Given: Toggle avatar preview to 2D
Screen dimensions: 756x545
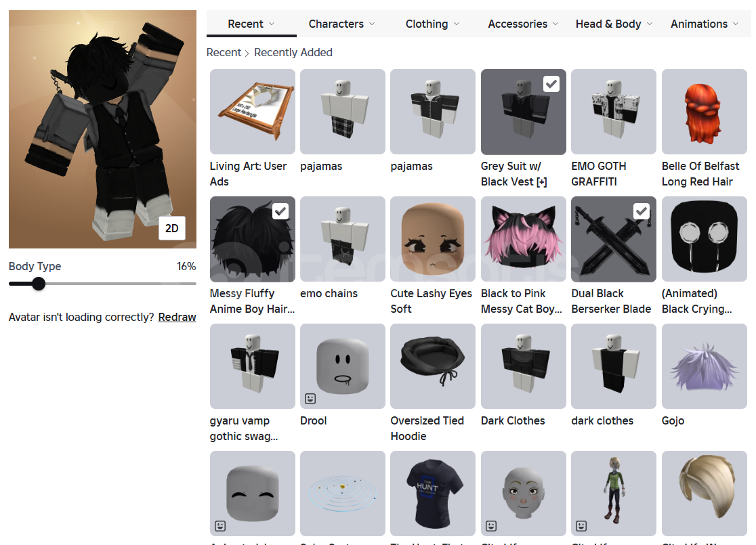Looking at the screenshot, I should click(x=172, y=228).
